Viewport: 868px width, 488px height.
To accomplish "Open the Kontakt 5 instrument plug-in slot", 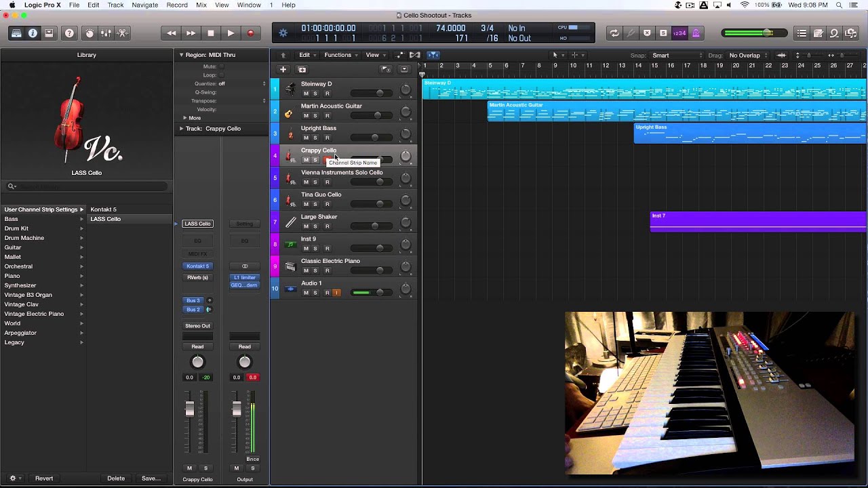I will 197,266.
